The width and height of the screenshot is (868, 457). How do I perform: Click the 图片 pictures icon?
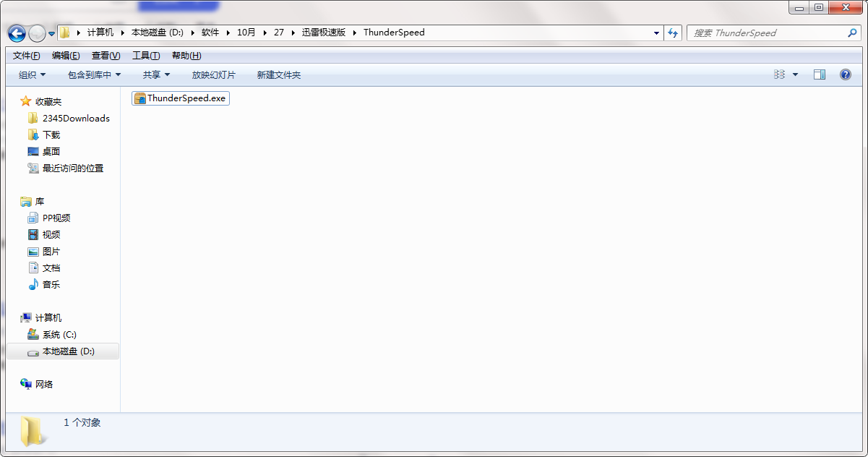pyautogui.click(x=33, y=251)
